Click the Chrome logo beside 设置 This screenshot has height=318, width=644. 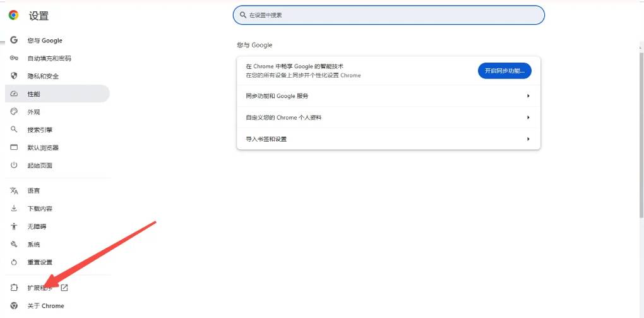(13, 15)
